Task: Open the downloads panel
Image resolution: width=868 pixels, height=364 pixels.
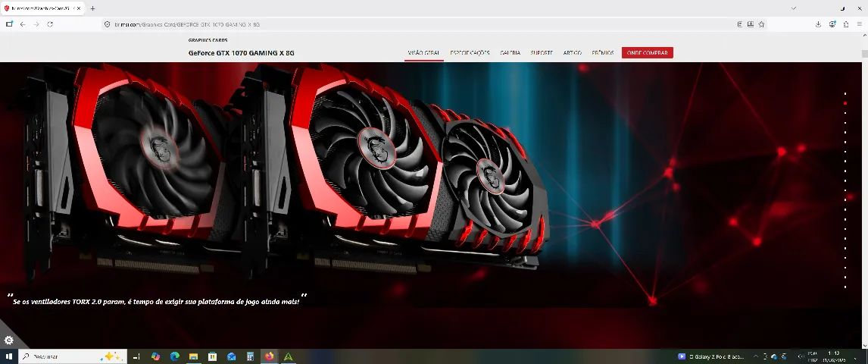Action: click(818, 24)
